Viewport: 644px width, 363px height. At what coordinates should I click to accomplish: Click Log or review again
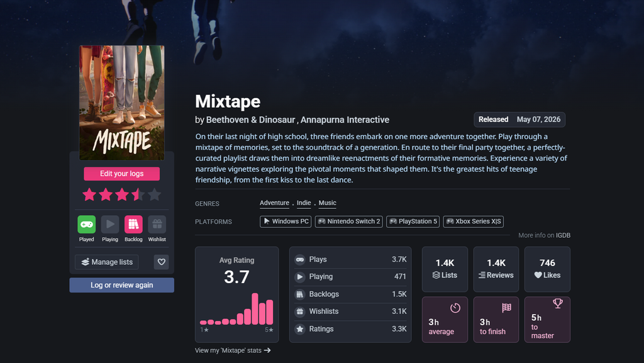[121, 285]
